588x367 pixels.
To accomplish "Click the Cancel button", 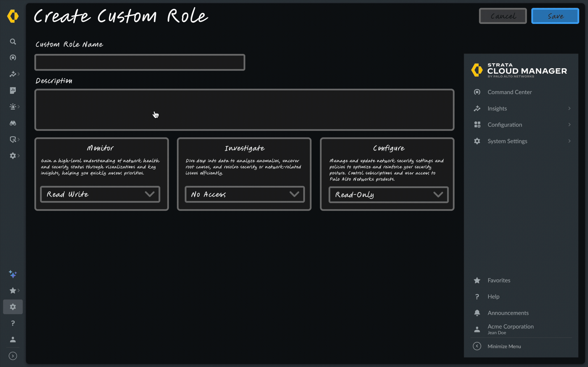I will [x=502, y=16].
